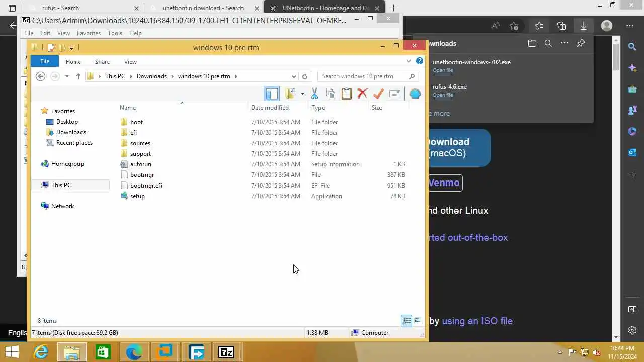Expand the Explorer ribbon chevron
The image size is (644, 362).
click(409, 61)
